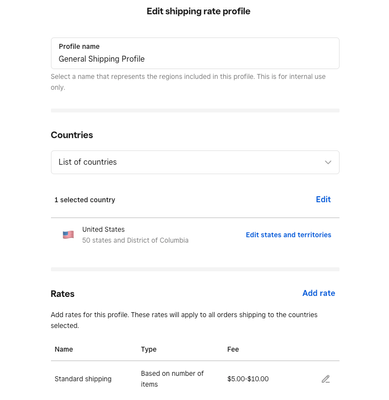Focus the Profile name input field
This screenshot has width=389, height=400.
point(195,53)
